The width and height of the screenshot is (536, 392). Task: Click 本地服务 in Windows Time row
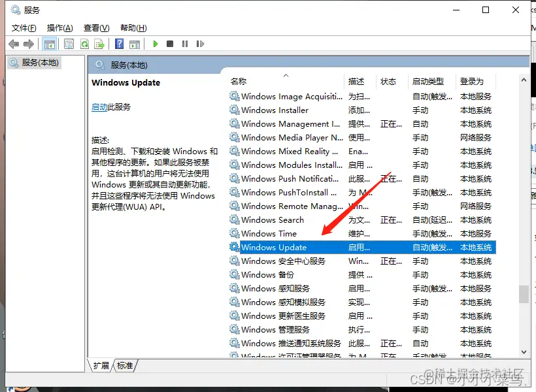pyautogui.click(x=475, y=233)
